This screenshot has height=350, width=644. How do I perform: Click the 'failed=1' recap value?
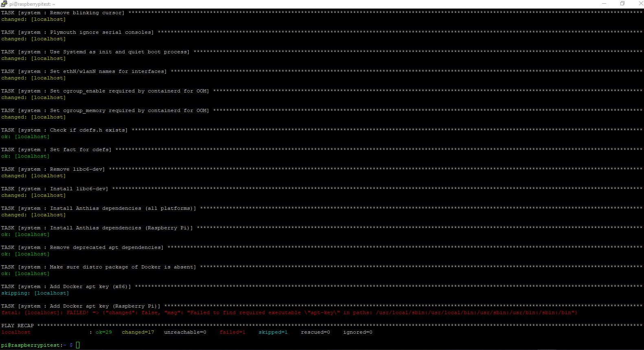[x=232, y=332]
